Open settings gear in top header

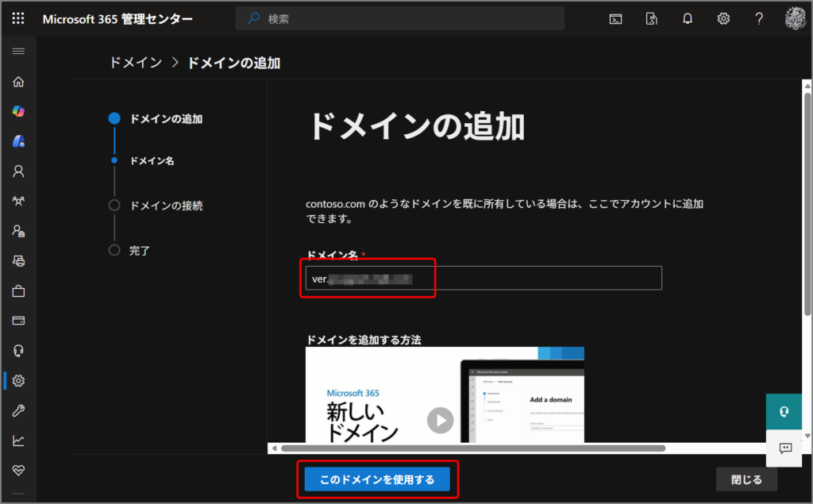click(723, 19)
